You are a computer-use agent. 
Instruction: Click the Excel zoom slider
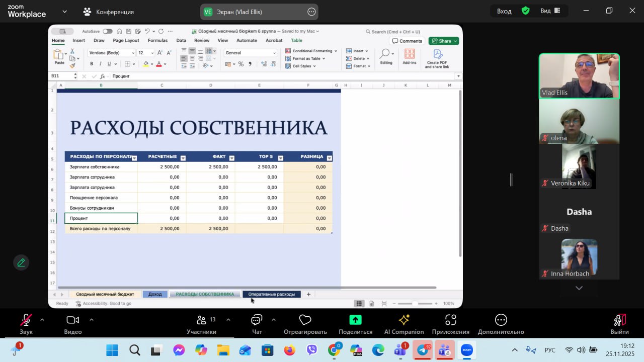pos(415,304)
